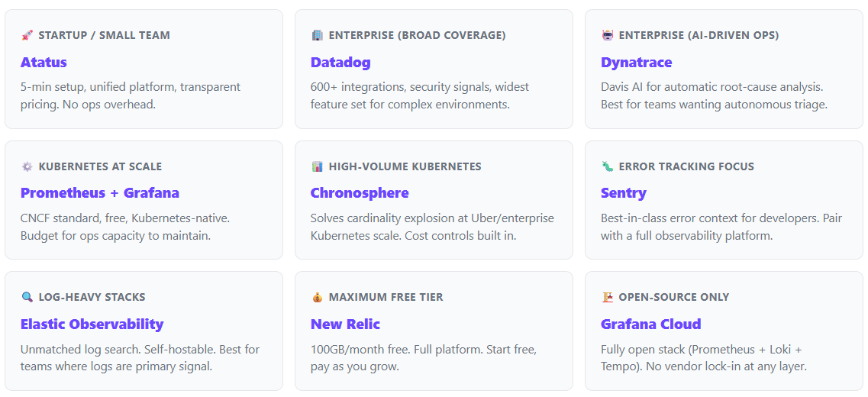Click the money bag icon beside Maximum Free Tier

[317, 297]
